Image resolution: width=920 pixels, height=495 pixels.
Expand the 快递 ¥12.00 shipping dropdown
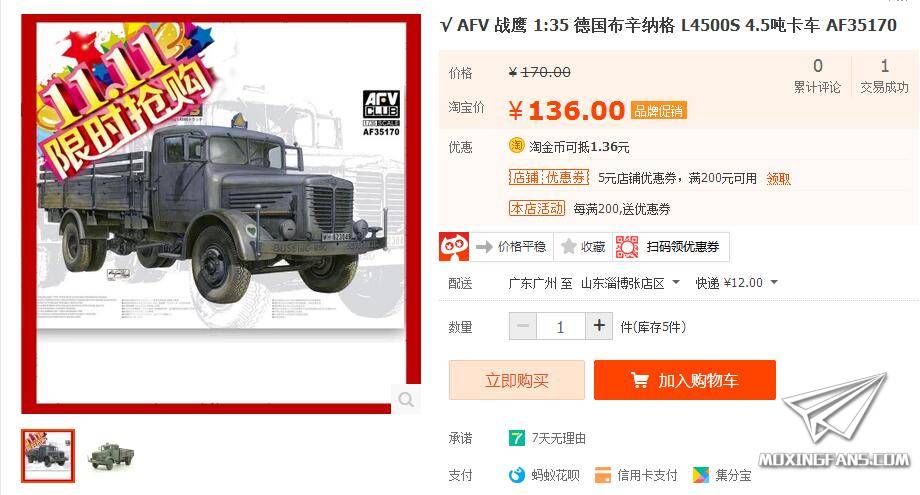pyautogui.click(x=736, y=283)
